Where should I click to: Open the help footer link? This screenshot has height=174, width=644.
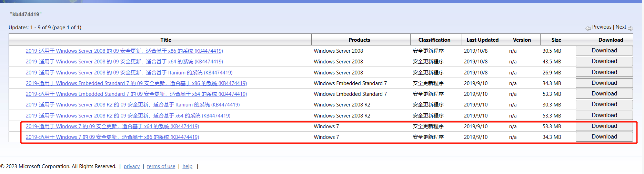pos(188,166)
